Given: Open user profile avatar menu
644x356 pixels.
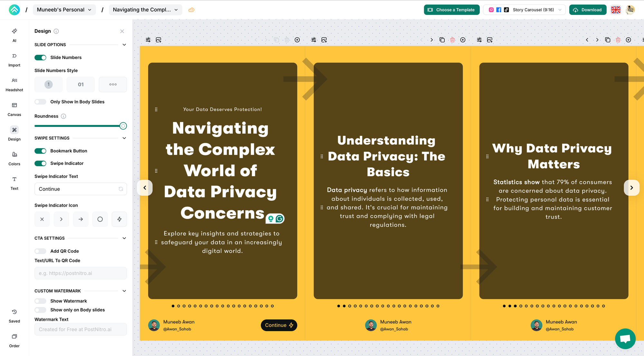Looking at the screenshot, I should point(630,10).
